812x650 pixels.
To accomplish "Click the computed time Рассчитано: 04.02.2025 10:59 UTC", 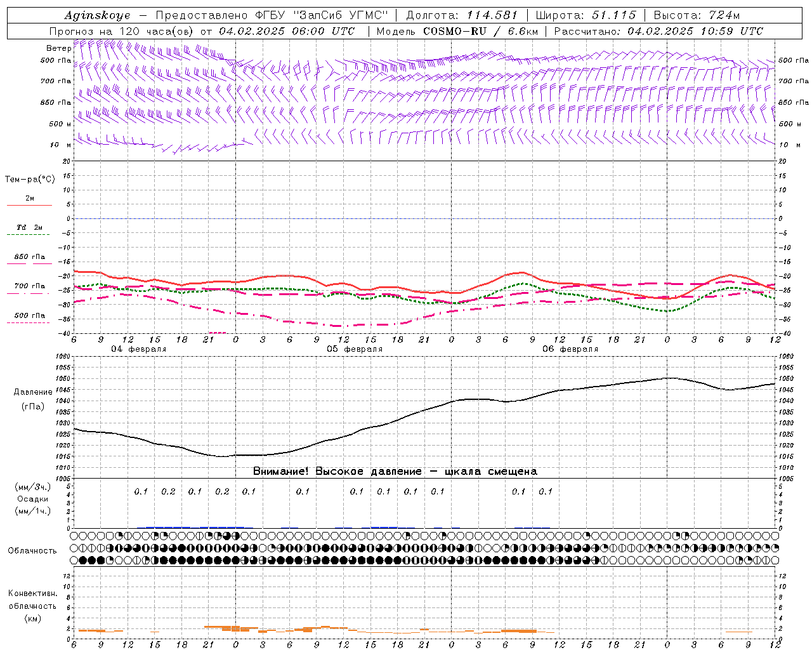I will point(658,31).
